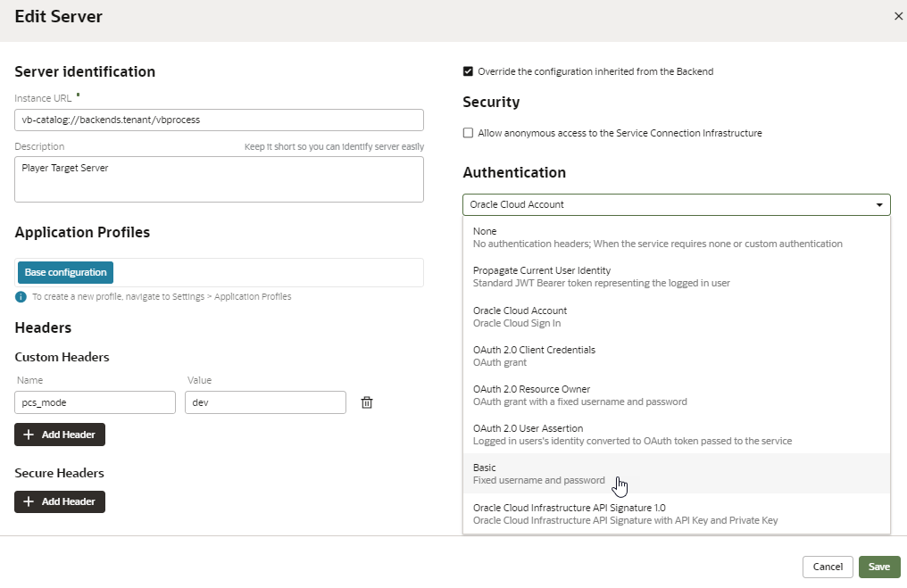Enable anonymous access to Service Connection Infrastructure

[468, 133]
